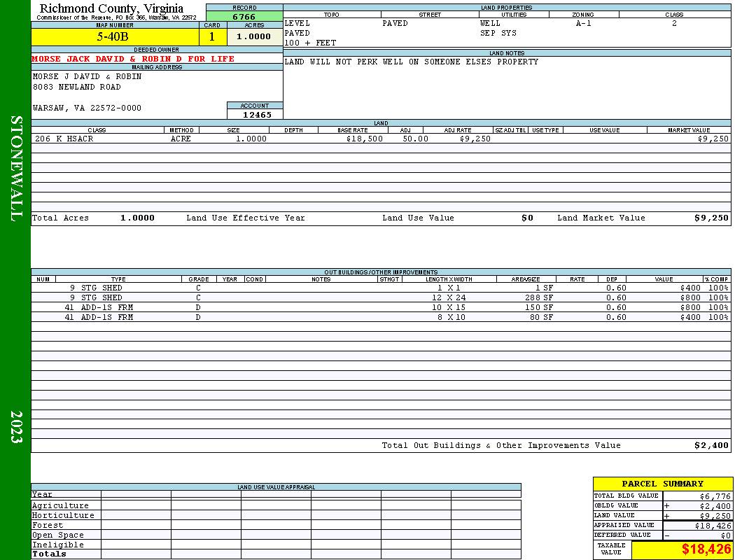Click the $400 value in 8 X 10 row
735x560 pixels.
coord(690,318)
